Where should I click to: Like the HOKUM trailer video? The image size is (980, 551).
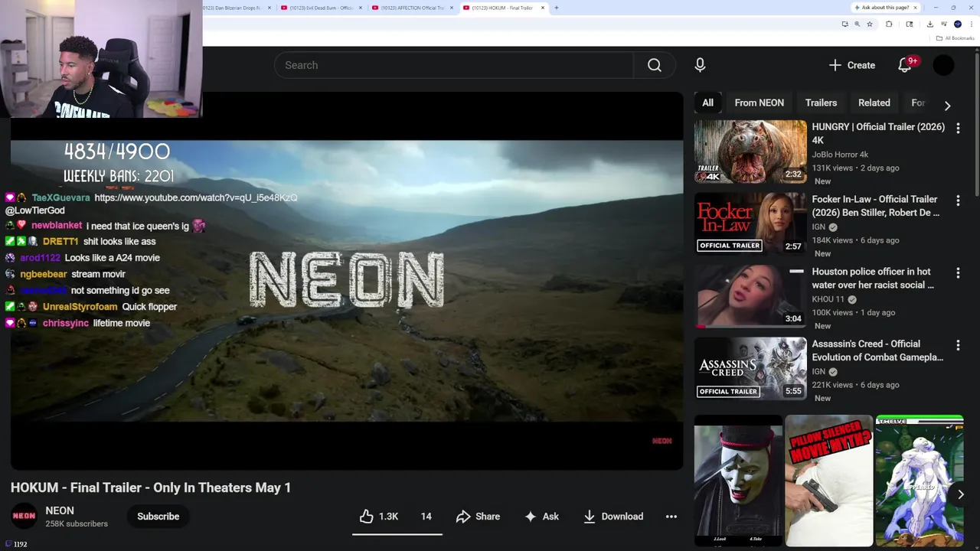(x=379, y=517)
